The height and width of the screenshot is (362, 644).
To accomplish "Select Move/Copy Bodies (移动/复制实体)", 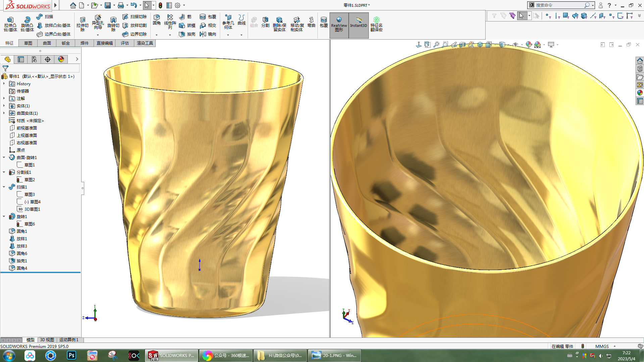I will point(297,24).
